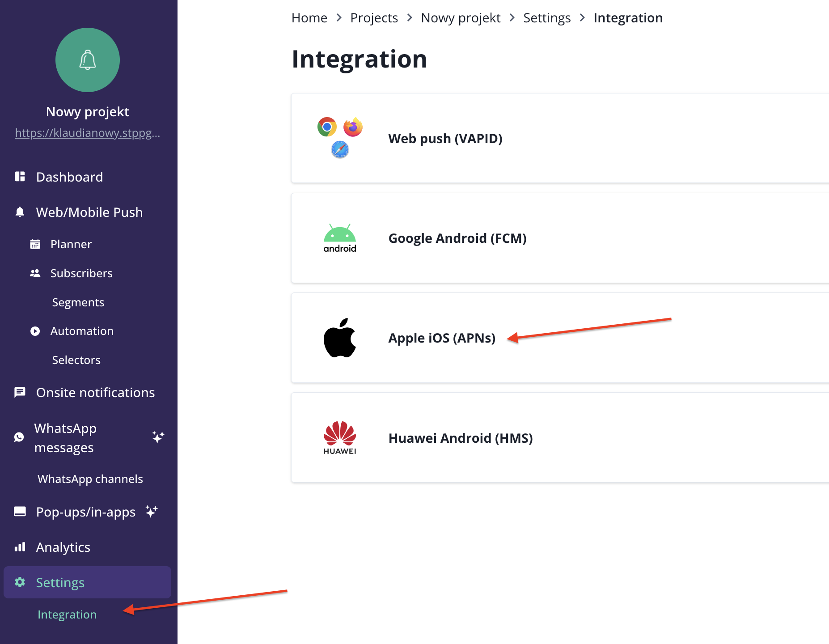Open Onsite notifications in sidebar
This screenshot has width=829, height=644.
click(95, 392)
